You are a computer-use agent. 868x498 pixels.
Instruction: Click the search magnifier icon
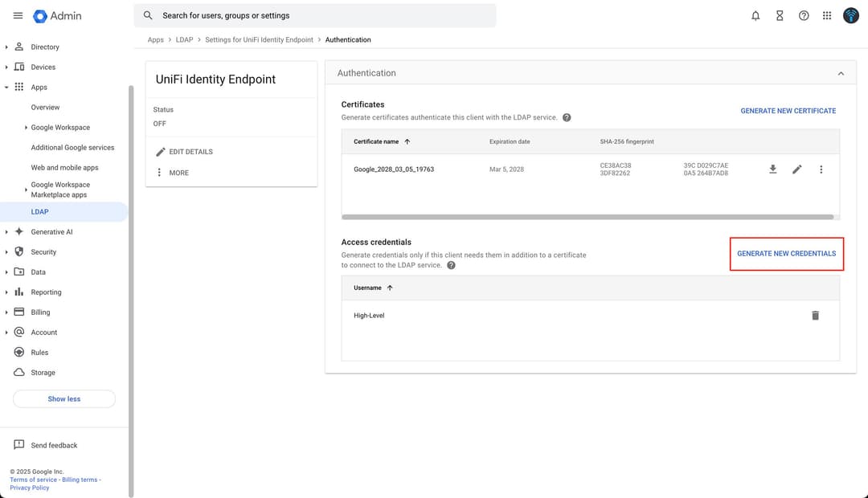tap(148, 15)
